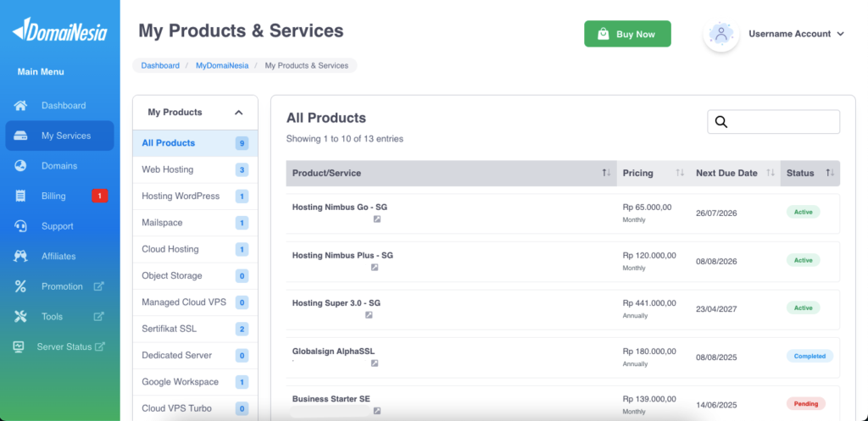Click the Rp 441.000,00 price
Screen dimensions: 868x421
point(649,303)
